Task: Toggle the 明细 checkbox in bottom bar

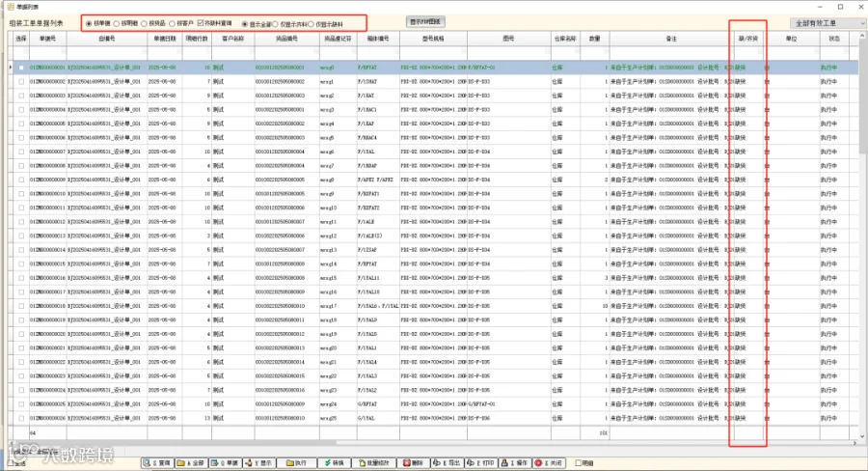Action: click(x=578, y=462)
